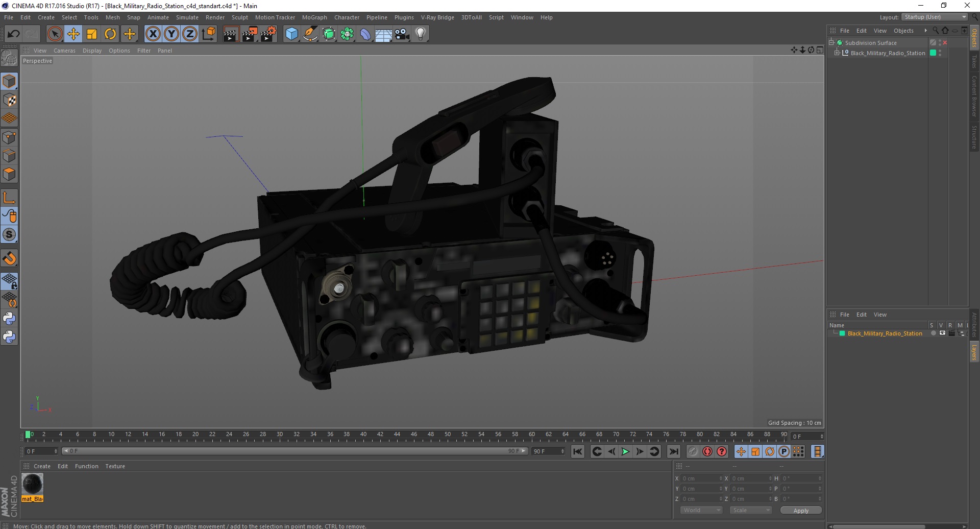Open the Structure side tab
The width and height of the screenshot is (980, 529).
pos(974,137)
